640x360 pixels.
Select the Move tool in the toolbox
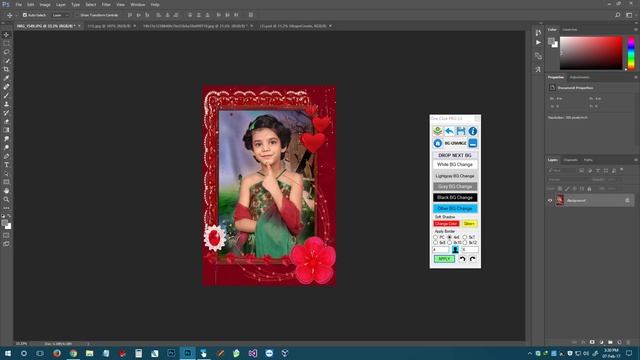tap(6, 35)
